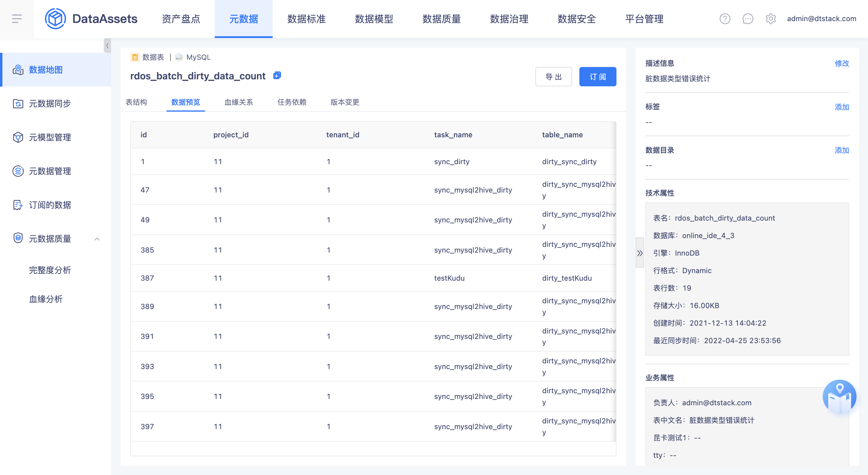868x475 pixels.
Task: Switch to the 表结构 tab
Action: point(136,102)
